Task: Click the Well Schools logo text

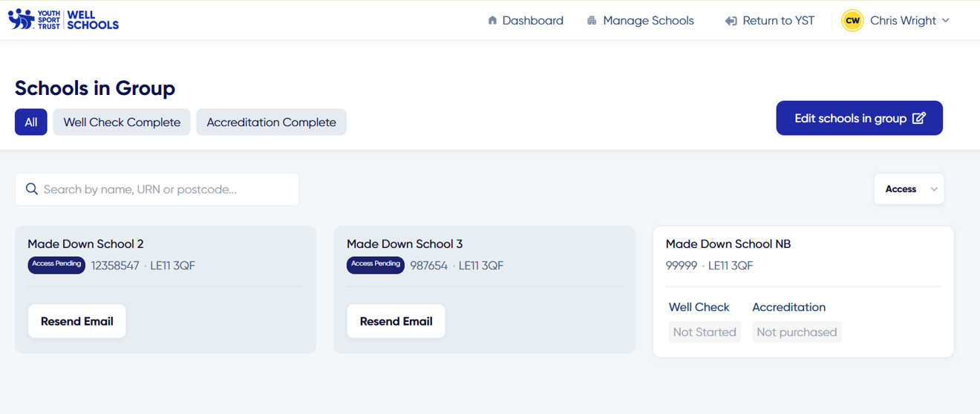Action: [x=93, y=20]
